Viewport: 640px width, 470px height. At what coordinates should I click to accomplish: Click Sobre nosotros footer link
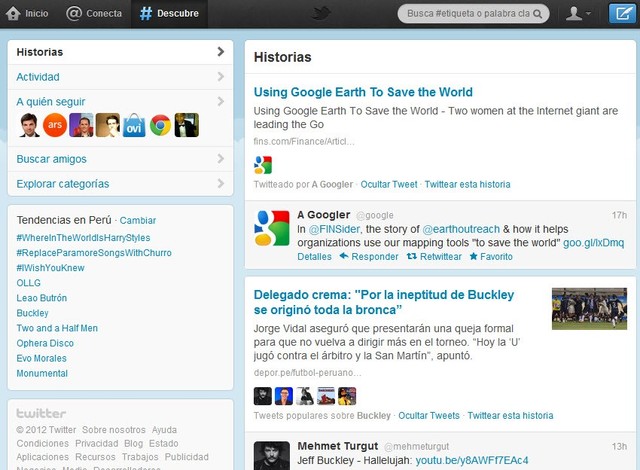point(113,430)
